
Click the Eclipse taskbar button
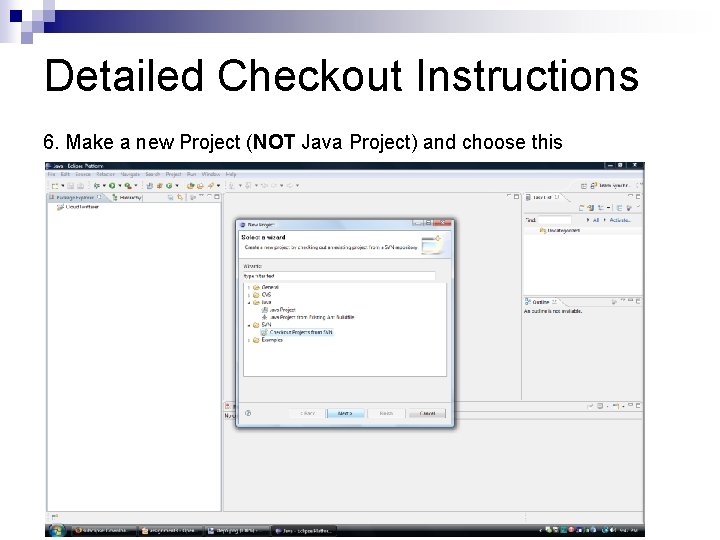304,531
